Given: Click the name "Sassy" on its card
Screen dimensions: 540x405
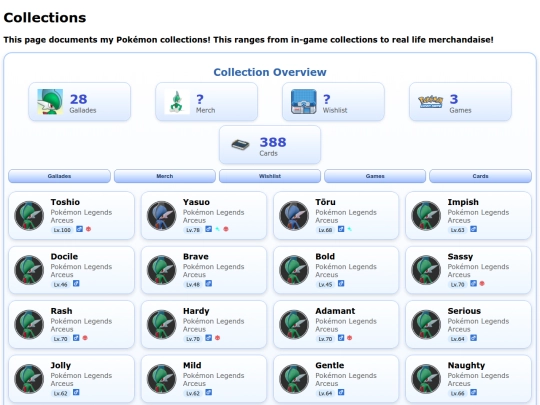Looking at the screenshot, I should (x=460, y=257).
